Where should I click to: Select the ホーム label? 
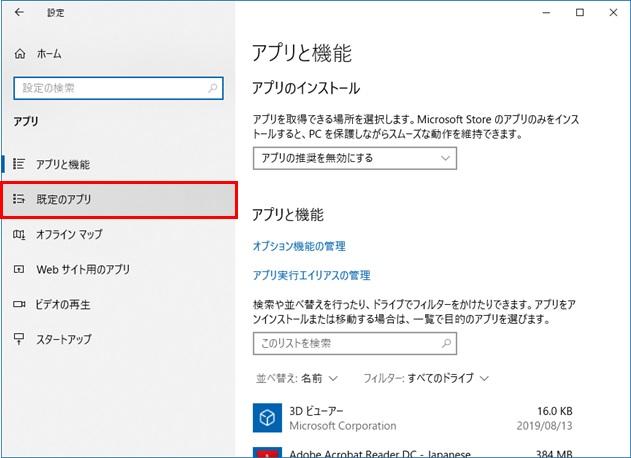[49, 54]
